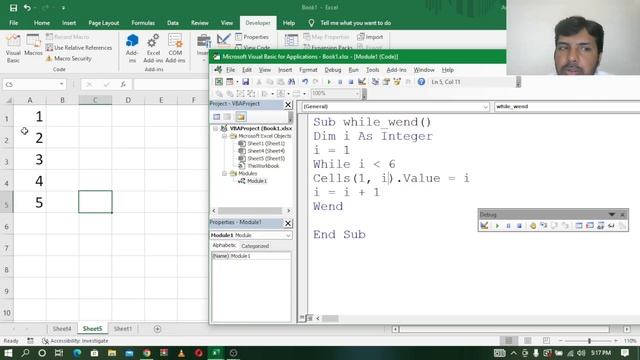Viewport: 640px width, 360px height.
Task: Open Properties Window icon in VBA toolbar
Action: (386, 82)
